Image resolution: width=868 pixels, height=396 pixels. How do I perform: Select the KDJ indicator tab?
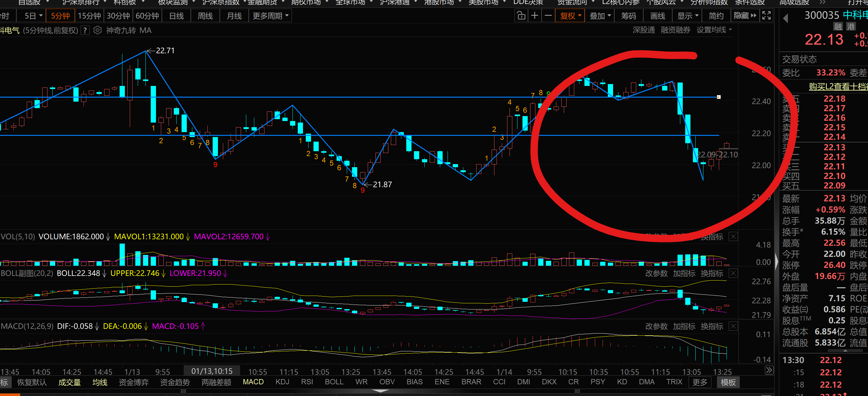click(282, 382)
